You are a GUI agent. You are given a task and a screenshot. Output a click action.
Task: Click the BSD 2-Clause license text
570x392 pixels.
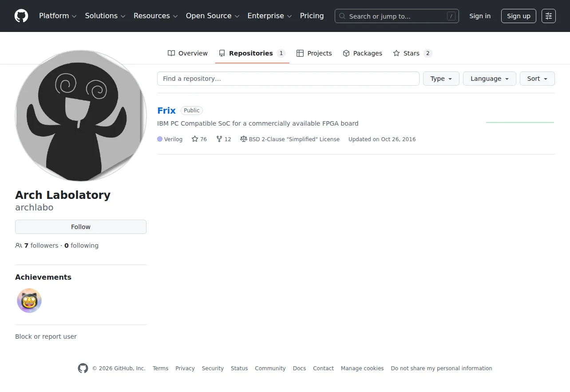pyautogui.click(x=294, y=139)
